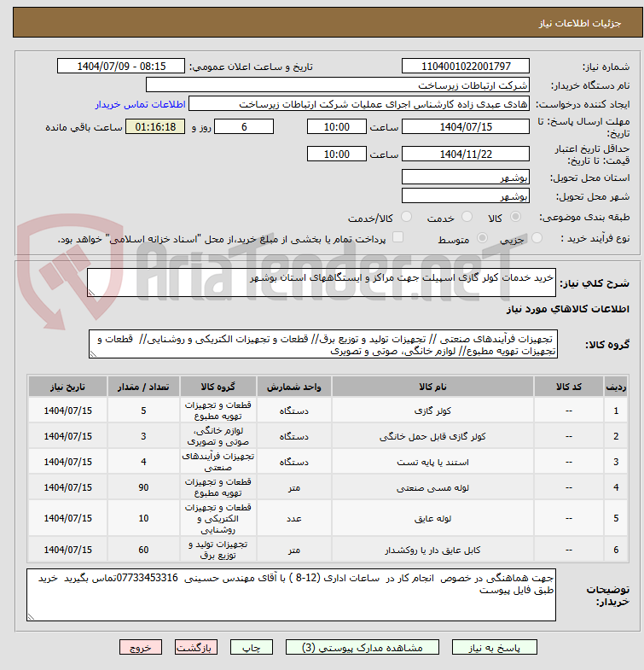Click the تعداد / مقدار column header
Screen dimensions: 644x670
[x=143, y=387]
